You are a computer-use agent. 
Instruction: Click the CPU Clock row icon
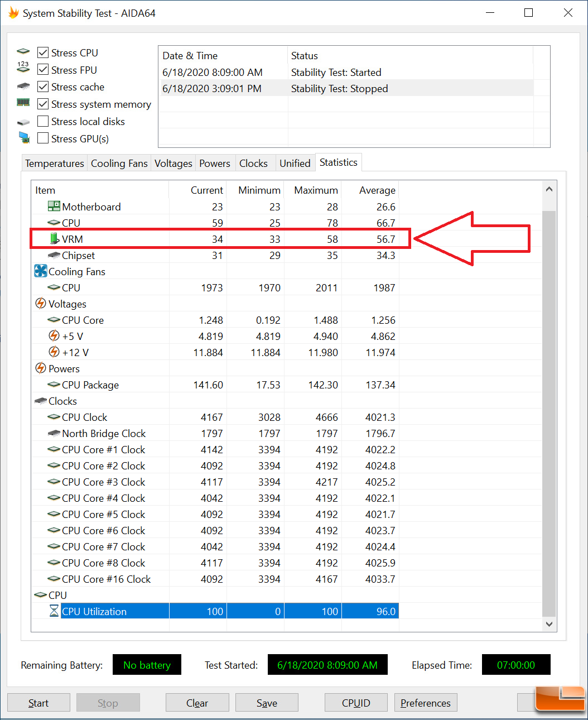54,417
